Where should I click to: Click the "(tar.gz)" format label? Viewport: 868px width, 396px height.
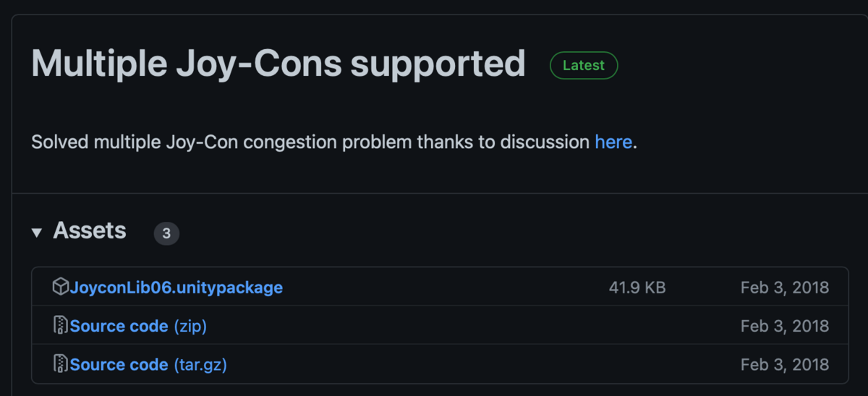200,365
